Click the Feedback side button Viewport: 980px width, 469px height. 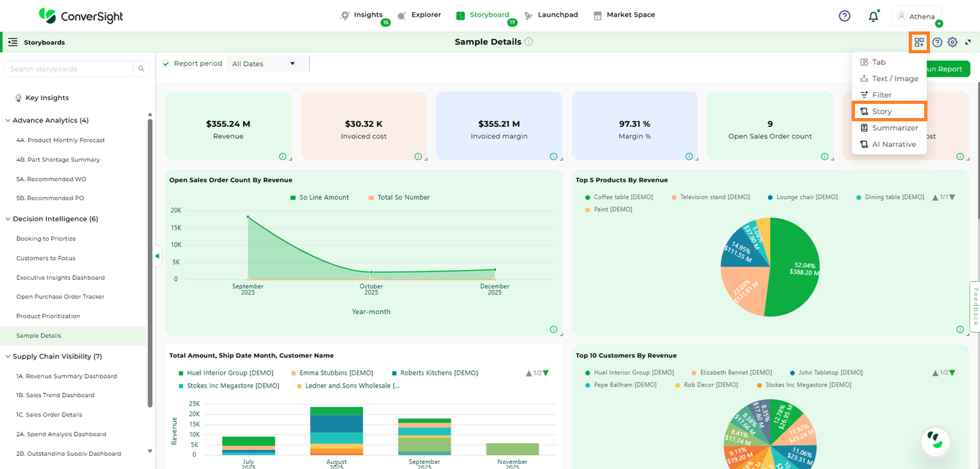(x=975, y=306)
